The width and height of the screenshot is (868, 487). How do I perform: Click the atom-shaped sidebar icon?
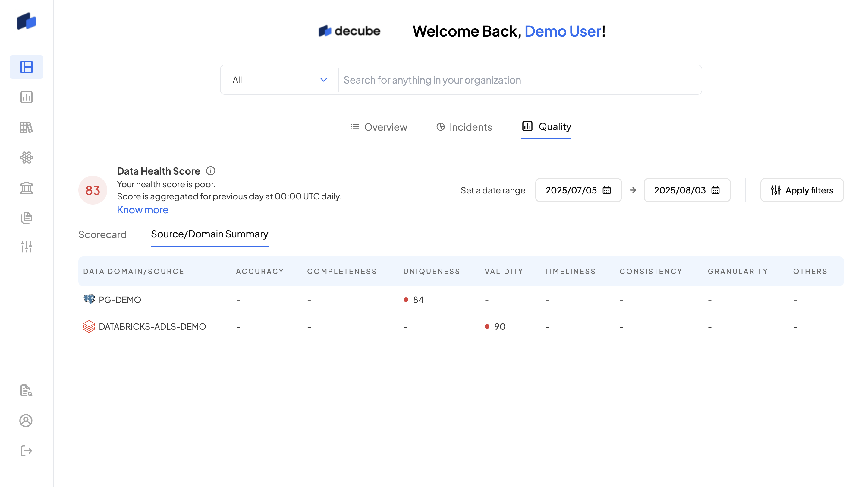[26, 158]
